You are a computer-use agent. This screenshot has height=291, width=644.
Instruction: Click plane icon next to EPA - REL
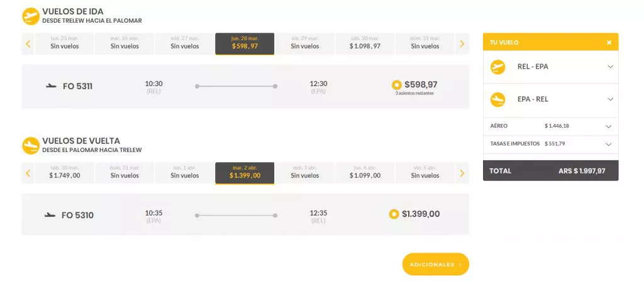(498, 99)
